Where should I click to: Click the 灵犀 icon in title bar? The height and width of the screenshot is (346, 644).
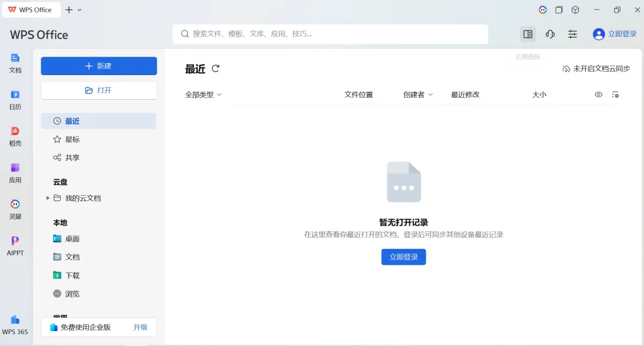coord(543,10)
